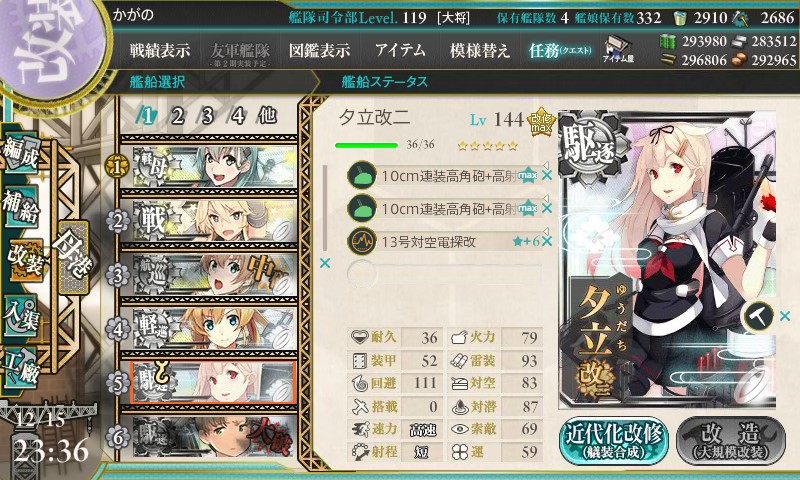Open the 図鑑表示 encyclopedia menu
800x480 pixels.
319,50
